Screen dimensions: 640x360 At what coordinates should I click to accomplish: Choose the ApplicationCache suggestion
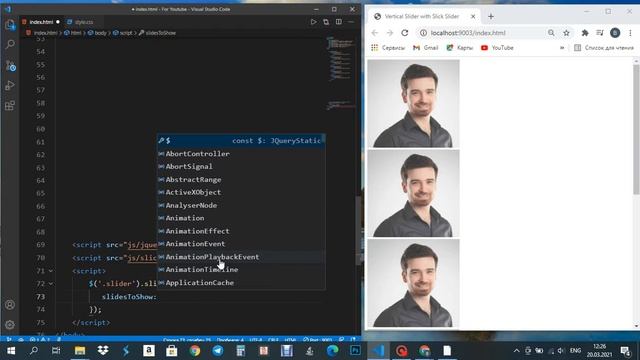[x=241, y=282]
